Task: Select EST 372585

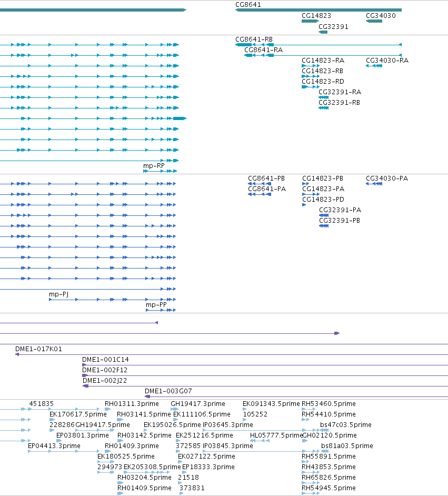Action: click(188, 445)
